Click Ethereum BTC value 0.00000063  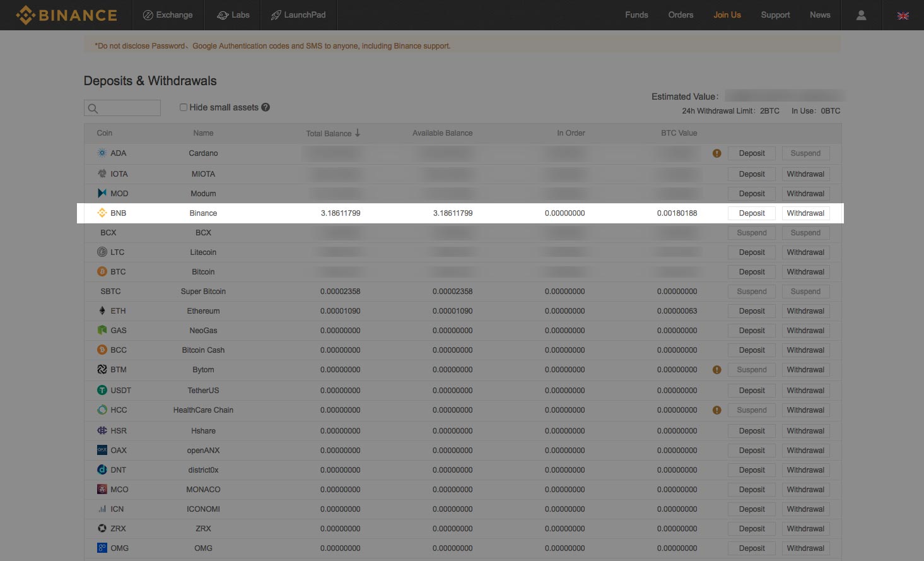pos(677,311)
